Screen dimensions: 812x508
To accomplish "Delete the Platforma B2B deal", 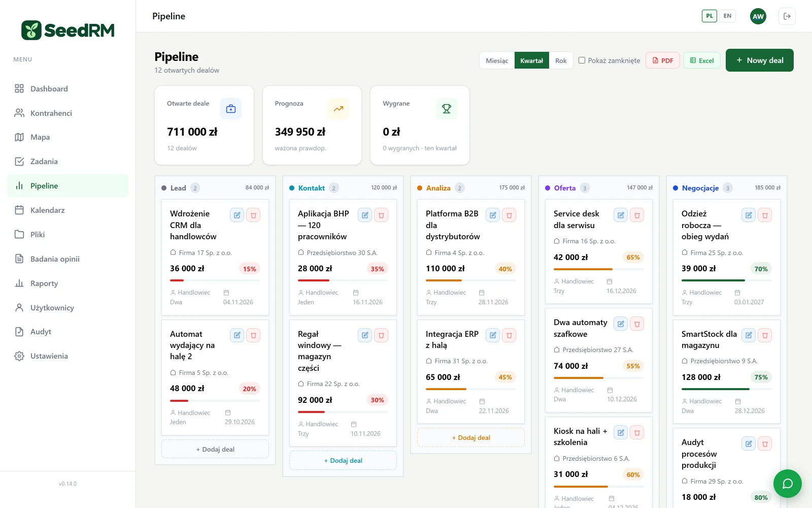I will 509,215.
